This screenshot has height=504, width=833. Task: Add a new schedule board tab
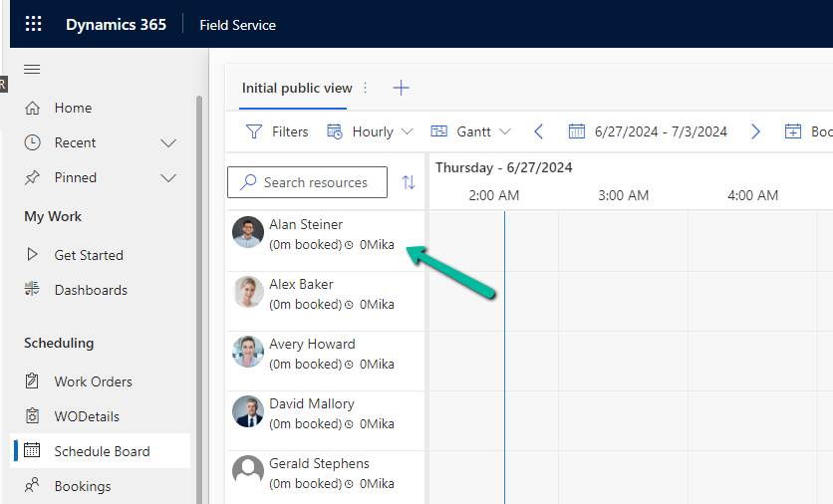tap(401, 88)
